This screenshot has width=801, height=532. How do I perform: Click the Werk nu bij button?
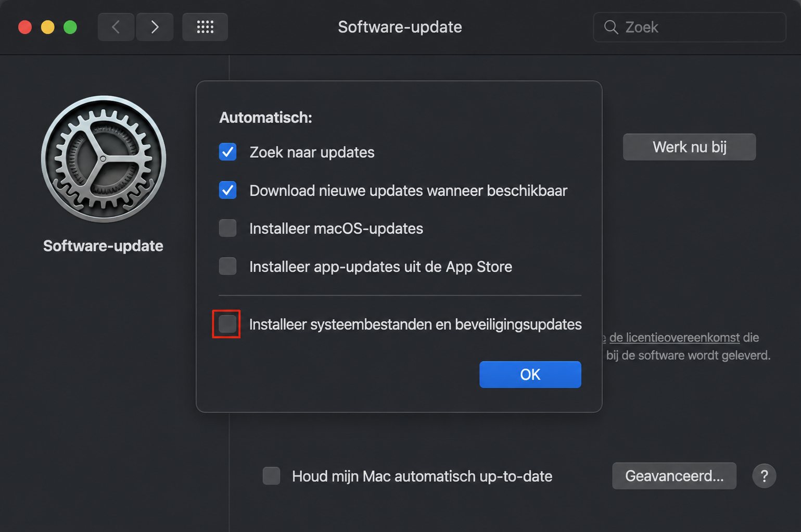coord(689,147)
